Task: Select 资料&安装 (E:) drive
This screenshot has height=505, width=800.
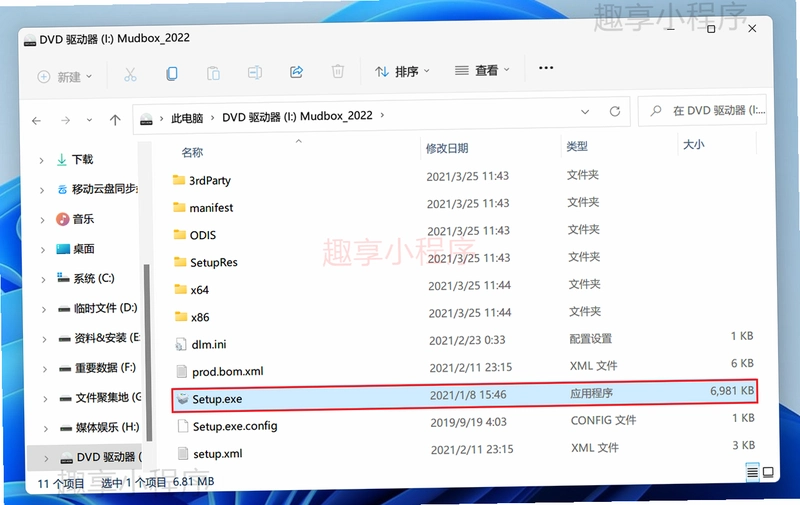Action: 107,338
